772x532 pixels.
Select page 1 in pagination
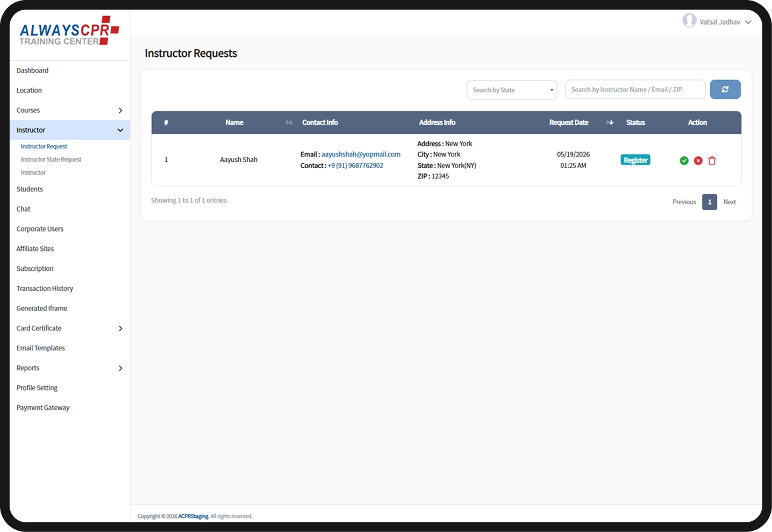[x=710, y=202]
